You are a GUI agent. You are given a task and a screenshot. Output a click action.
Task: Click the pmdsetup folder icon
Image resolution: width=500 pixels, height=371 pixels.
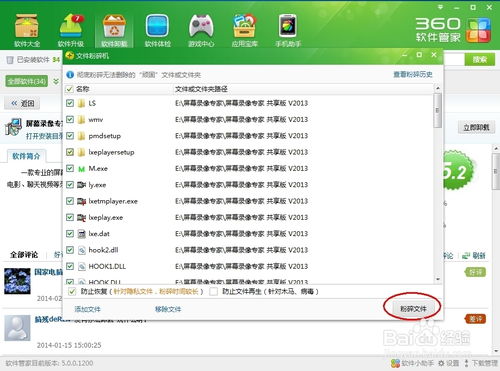(x=81, y=136)
